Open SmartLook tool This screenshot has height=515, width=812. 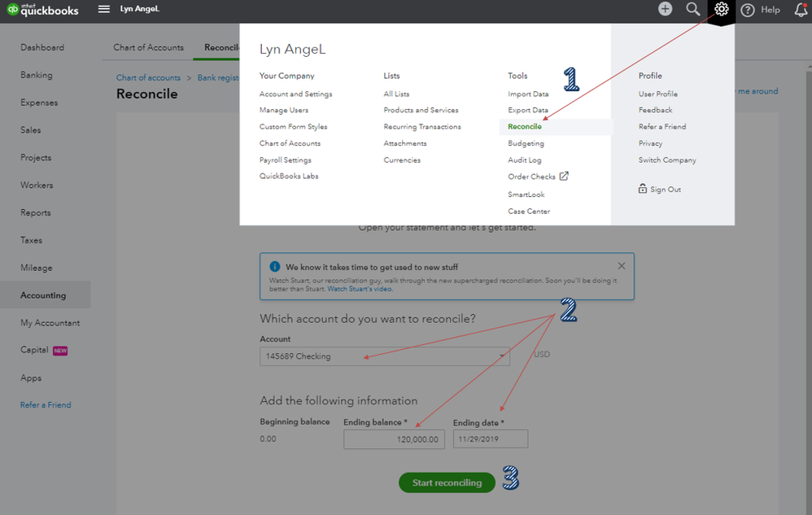(x=526, y=194)
